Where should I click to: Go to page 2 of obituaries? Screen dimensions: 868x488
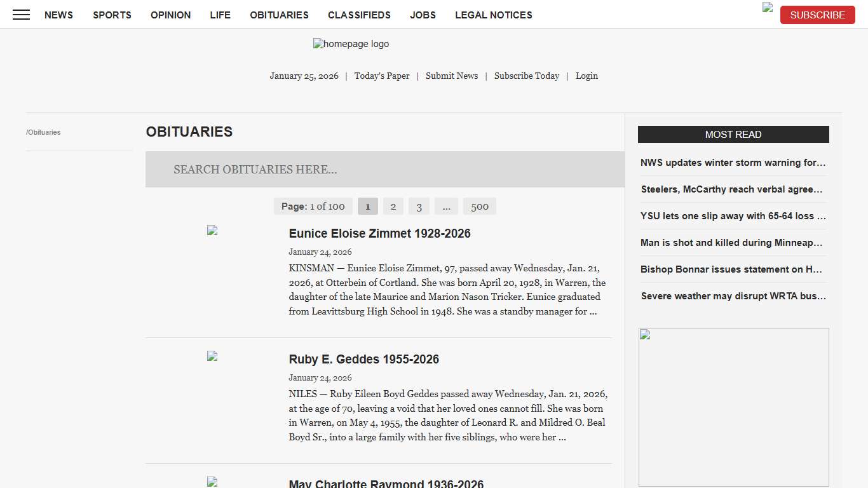pos(393,206)
